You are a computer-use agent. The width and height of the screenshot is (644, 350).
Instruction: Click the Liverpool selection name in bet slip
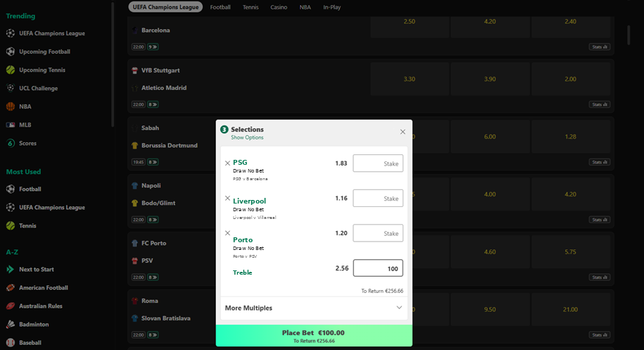[249, 201]
